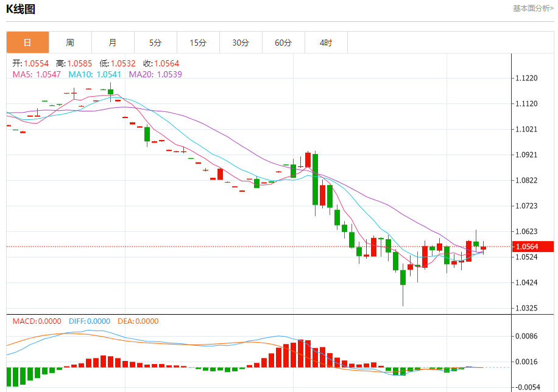Click the 1.0424 price axis label
This screenshot has width=558, height=392.
tap(526, 283)
